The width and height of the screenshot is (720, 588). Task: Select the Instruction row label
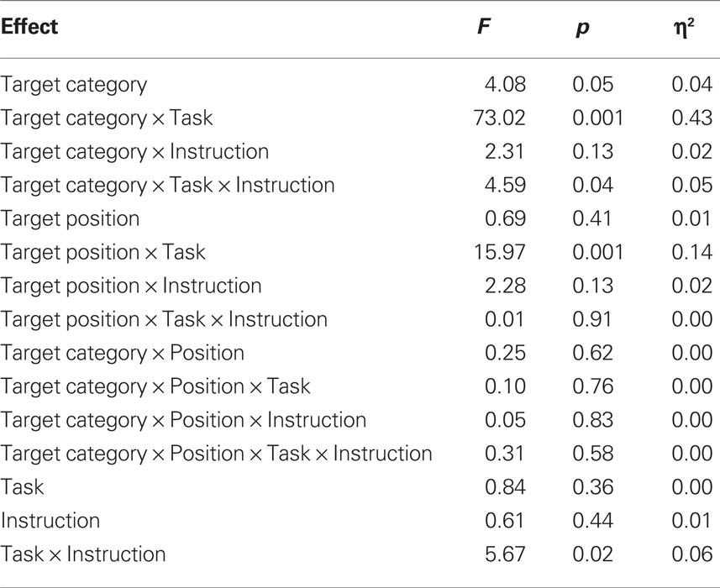[50, 521]
